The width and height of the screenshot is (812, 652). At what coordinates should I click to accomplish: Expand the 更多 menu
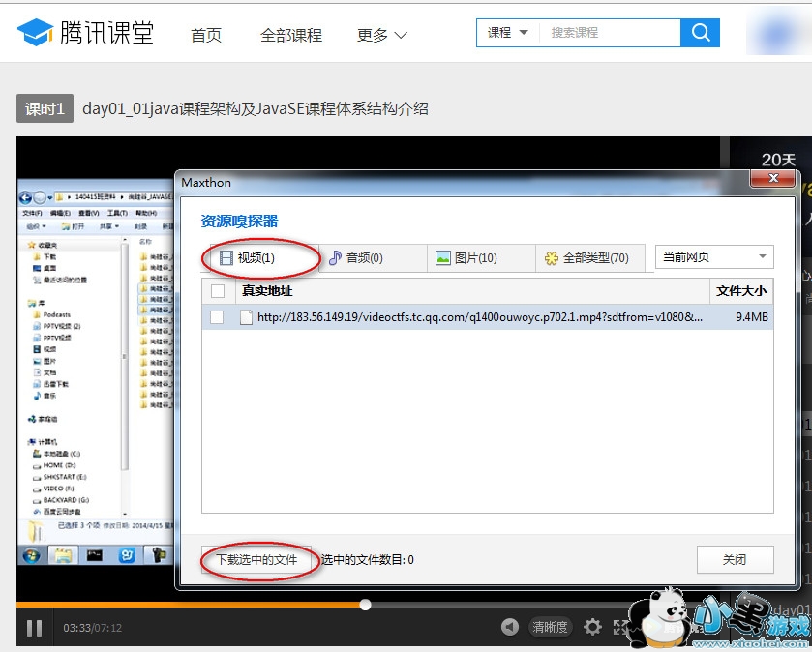381,35
